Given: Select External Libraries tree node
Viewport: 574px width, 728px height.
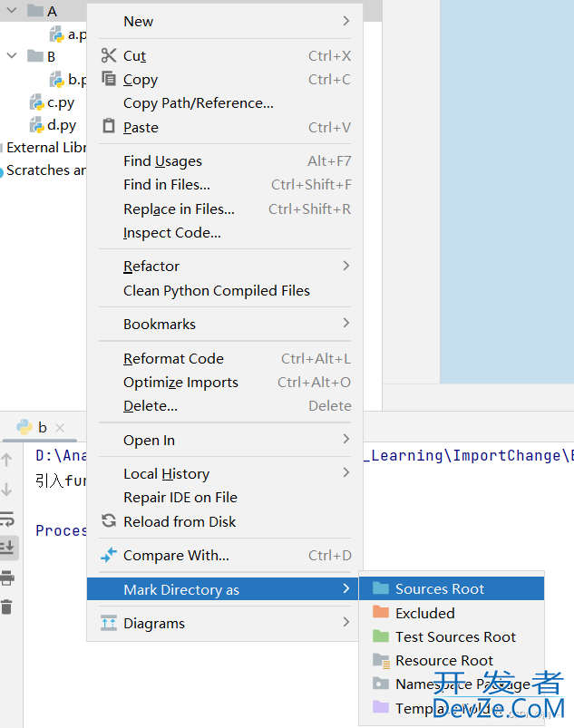Looking at the screenshot, I should point(46,148).
